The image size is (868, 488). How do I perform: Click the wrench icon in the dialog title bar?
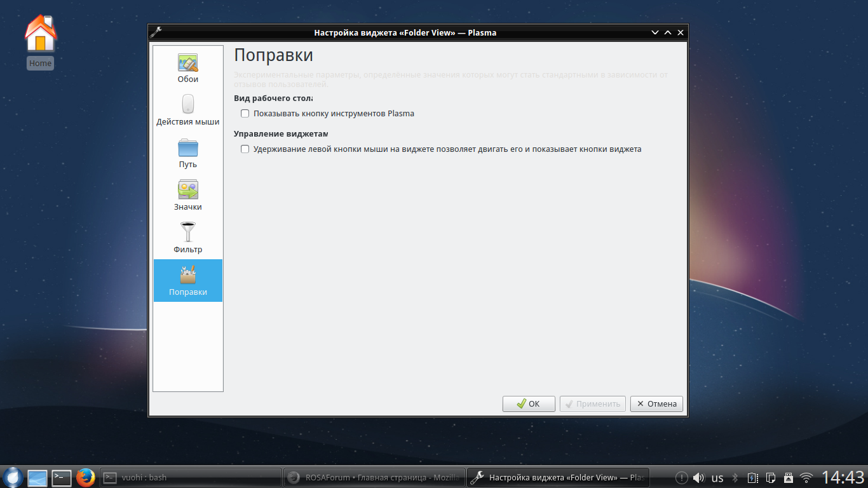tap(156, 32)
